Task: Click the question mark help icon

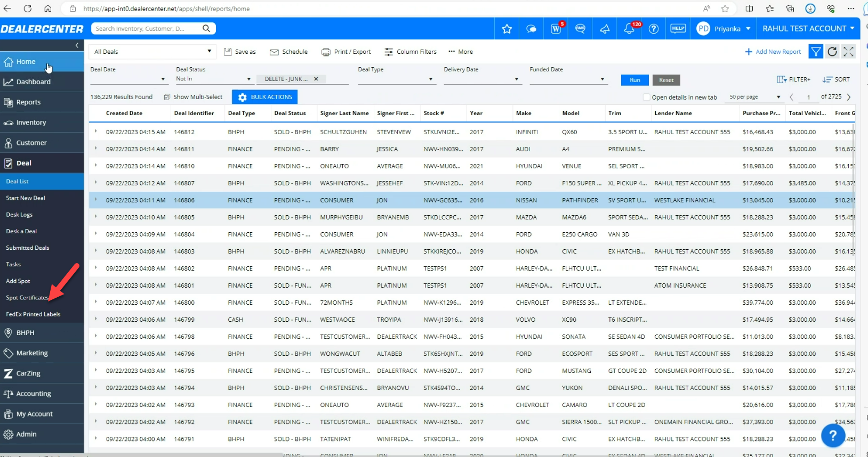Action: coord(654,29)
